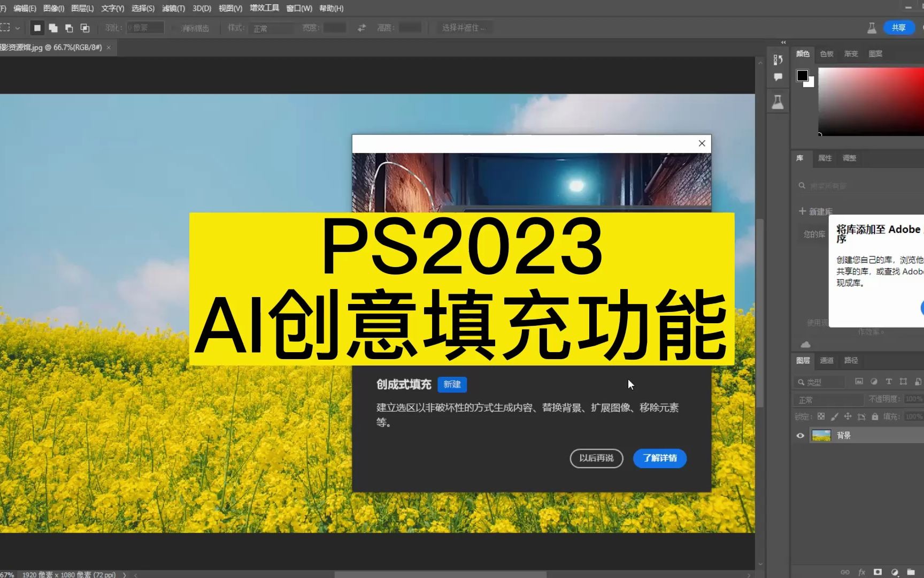
Task: Open the 图层(L) menu
Action: 82,8
